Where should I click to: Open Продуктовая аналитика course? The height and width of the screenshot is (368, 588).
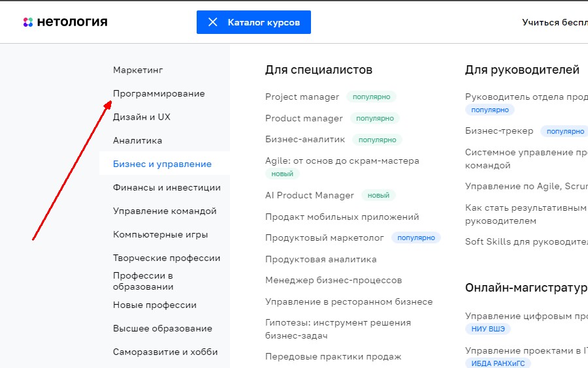pyautogui.click(x=321, y=260)
